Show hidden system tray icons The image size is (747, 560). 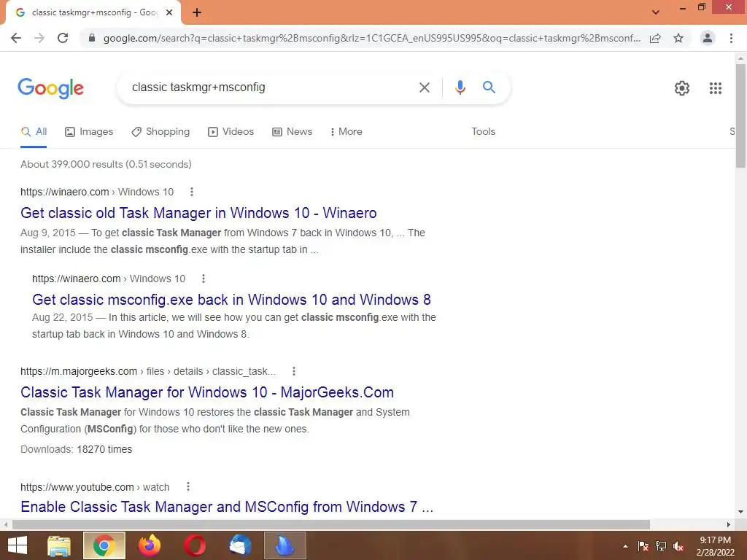pyautogui.click(x=625, y=546)
